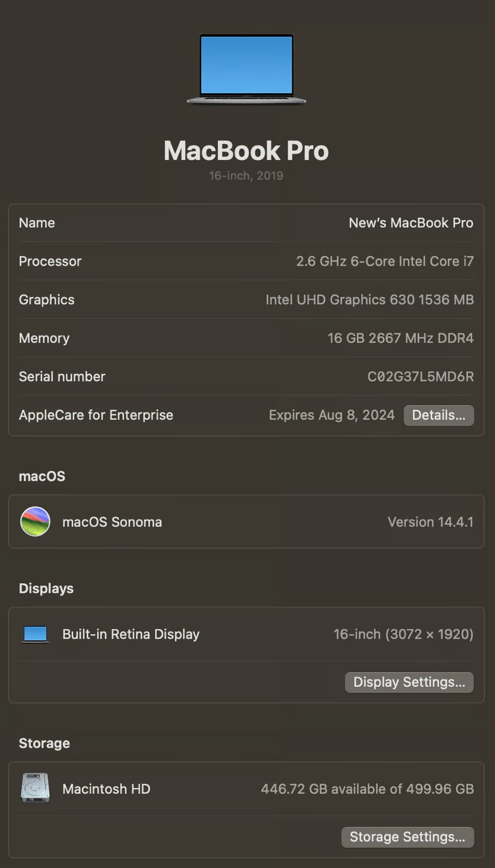Click the 16-inch (3072 × 1920) resolution text
The width and height of the screenshot is (495, 868).
[x=403, y=634]
